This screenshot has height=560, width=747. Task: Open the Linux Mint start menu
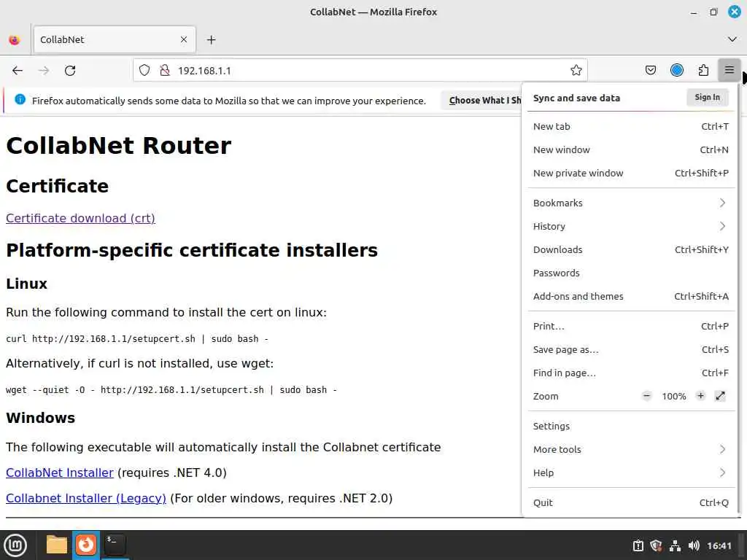click(15, 545)
